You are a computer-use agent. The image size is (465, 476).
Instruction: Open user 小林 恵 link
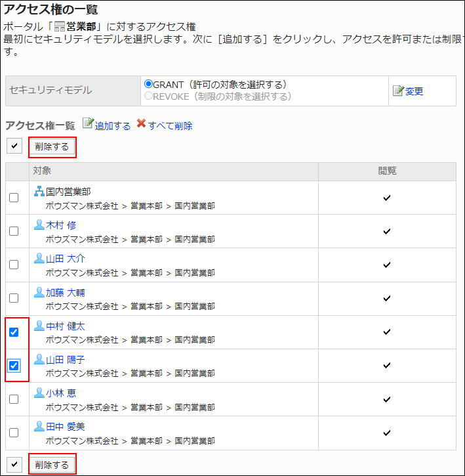point(61,393)
